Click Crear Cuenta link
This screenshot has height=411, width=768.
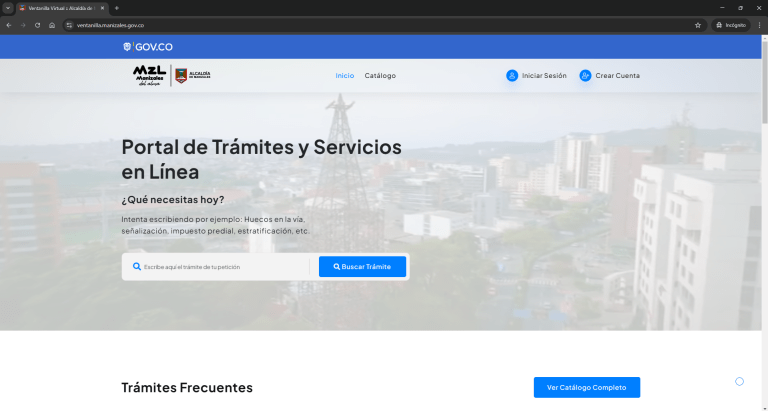pyautogui.click(x=618, y=75)
